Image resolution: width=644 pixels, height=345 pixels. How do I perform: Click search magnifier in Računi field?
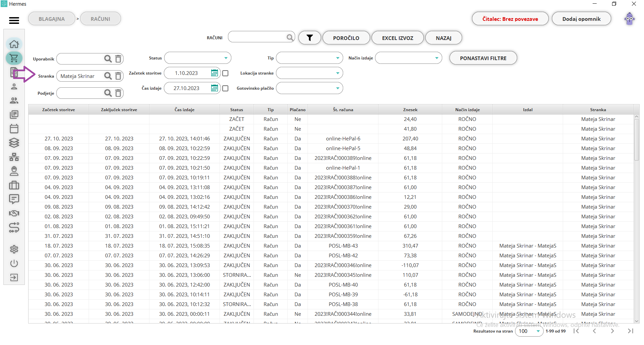(x=290, y=37)
